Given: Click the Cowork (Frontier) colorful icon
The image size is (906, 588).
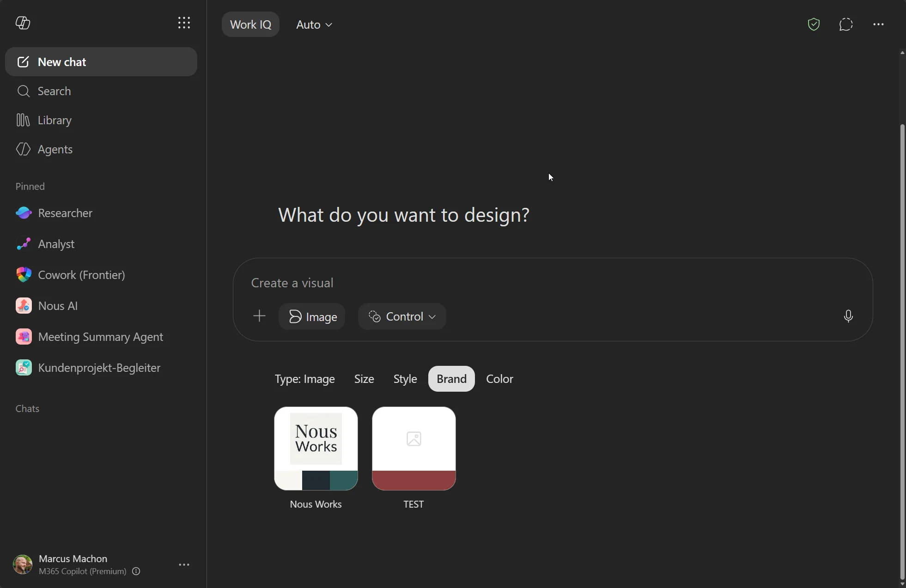Looking at the screenshot, I should [x=24, y=275].
